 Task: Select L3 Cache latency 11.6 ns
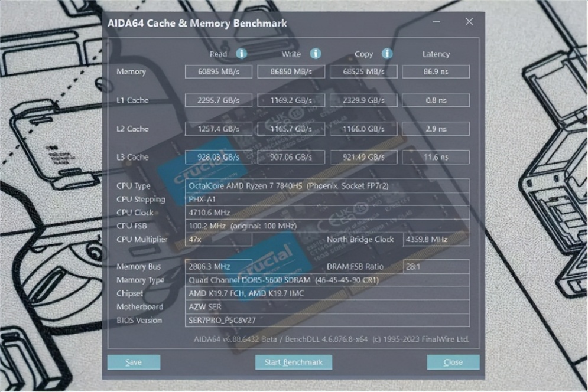(436, 157)
